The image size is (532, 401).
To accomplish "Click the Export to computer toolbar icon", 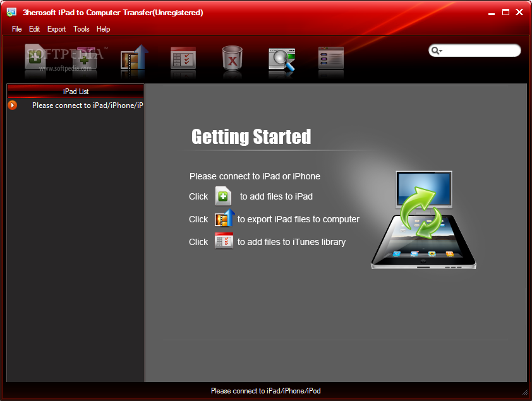I will click(134, 58).
